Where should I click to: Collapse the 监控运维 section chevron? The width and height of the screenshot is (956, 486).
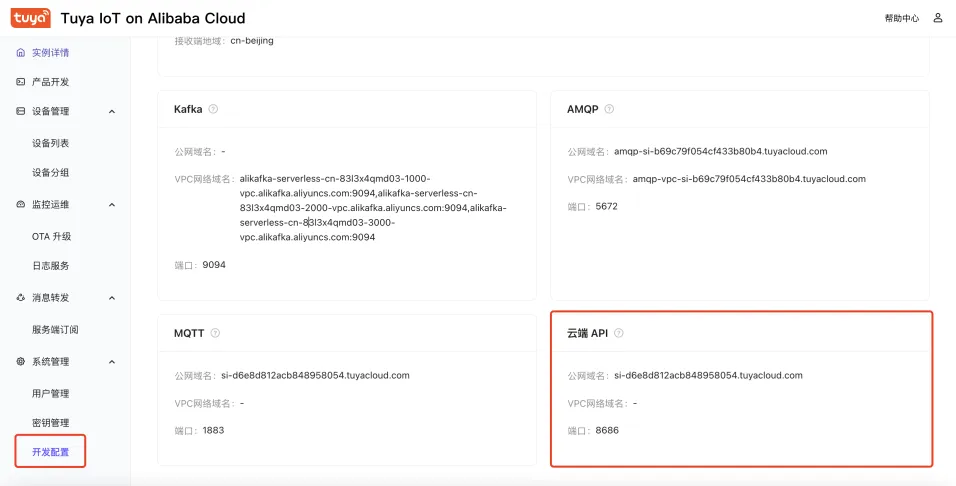(112, 205)
